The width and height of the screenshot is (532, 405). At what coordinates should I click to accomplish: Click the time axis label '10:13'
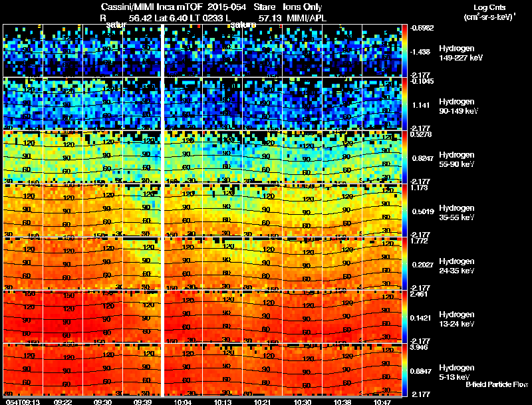point(223,402)
